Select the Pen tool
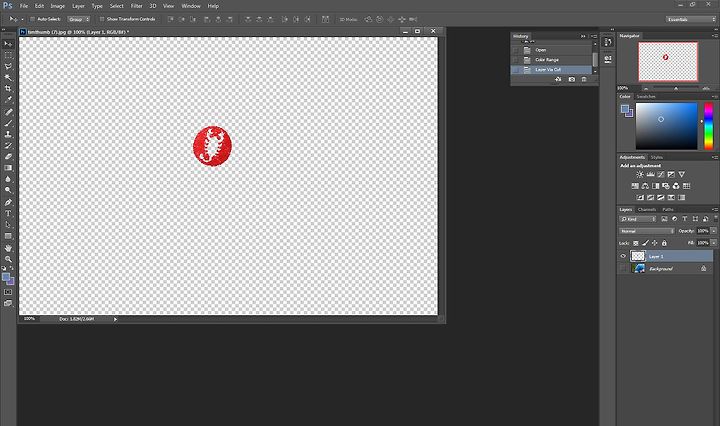This screenshot has height=426, width=720. point(8,202)
